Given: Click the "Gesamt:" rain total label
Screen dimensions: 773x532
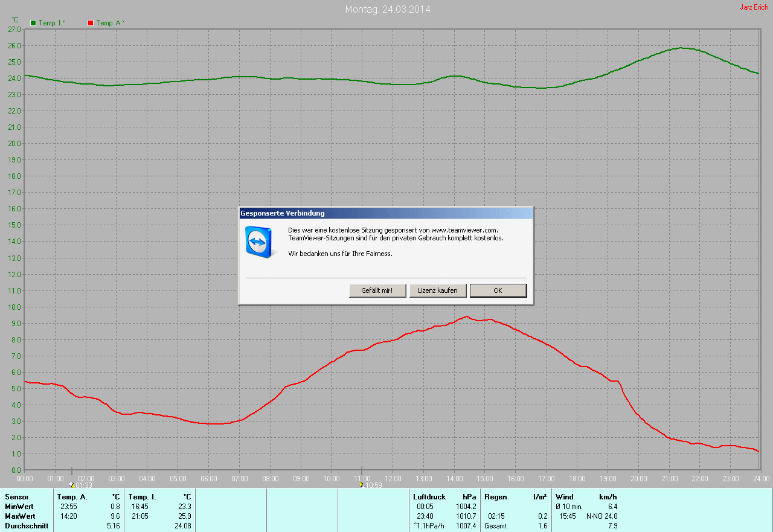Looking at the screenshot, I should [496, 526].
